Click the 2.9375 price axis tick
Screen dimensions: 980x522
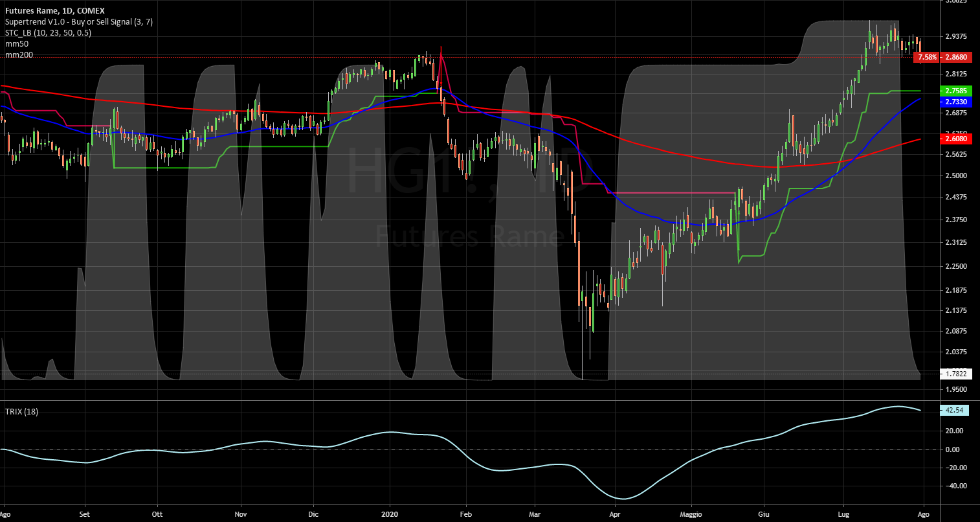[956, 36]
